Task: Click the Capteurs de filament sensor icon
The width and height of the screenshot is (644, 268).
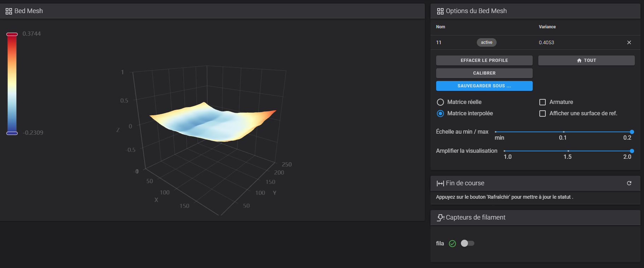Action: click(x=440, y=217)
